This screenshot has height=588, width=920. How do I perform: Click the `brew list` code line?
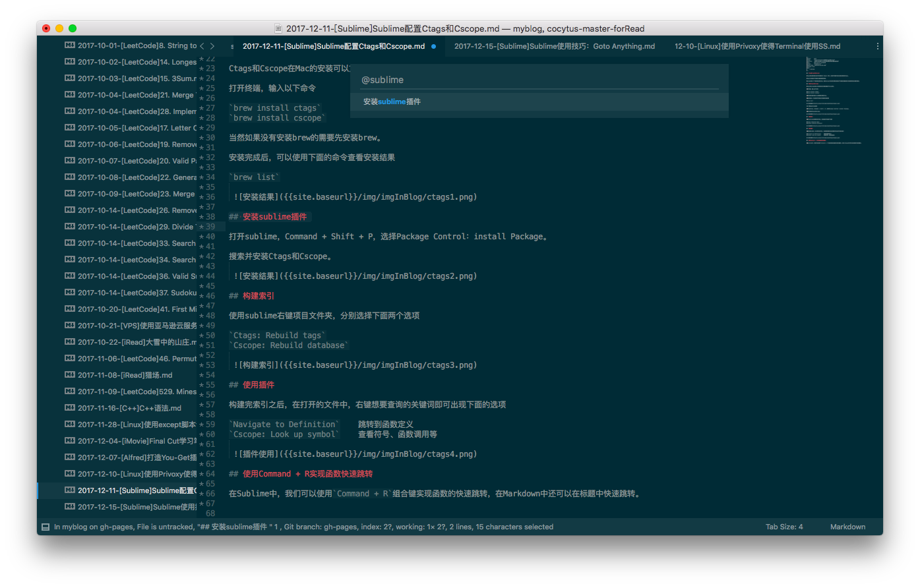(255, 177)
